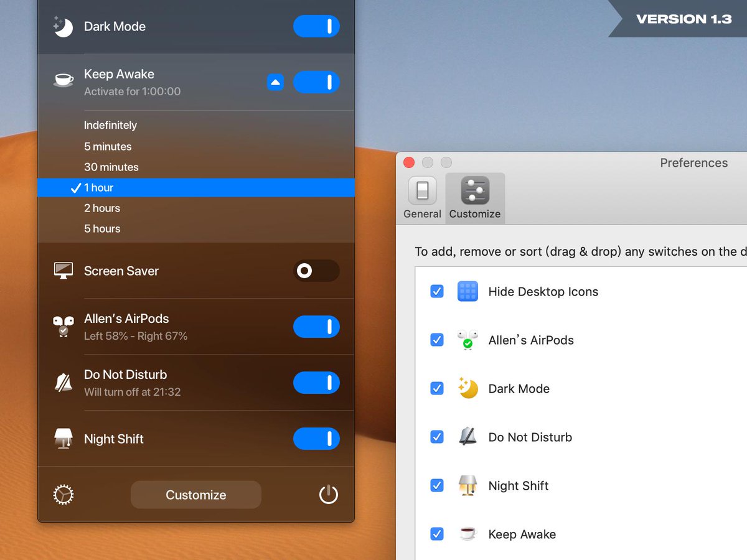The image size is (747, 560).
Task: Click the Hide Desktop Icons label
Action: (543, 291)
